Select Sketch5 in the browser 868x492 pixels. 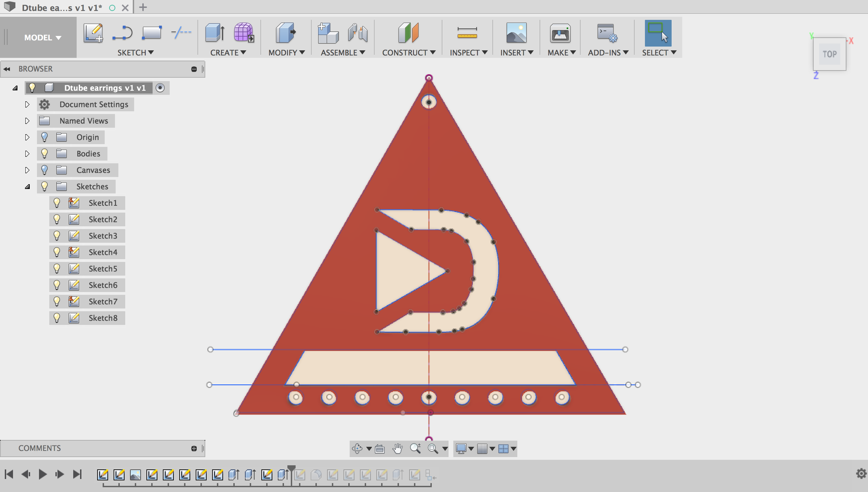103,269
